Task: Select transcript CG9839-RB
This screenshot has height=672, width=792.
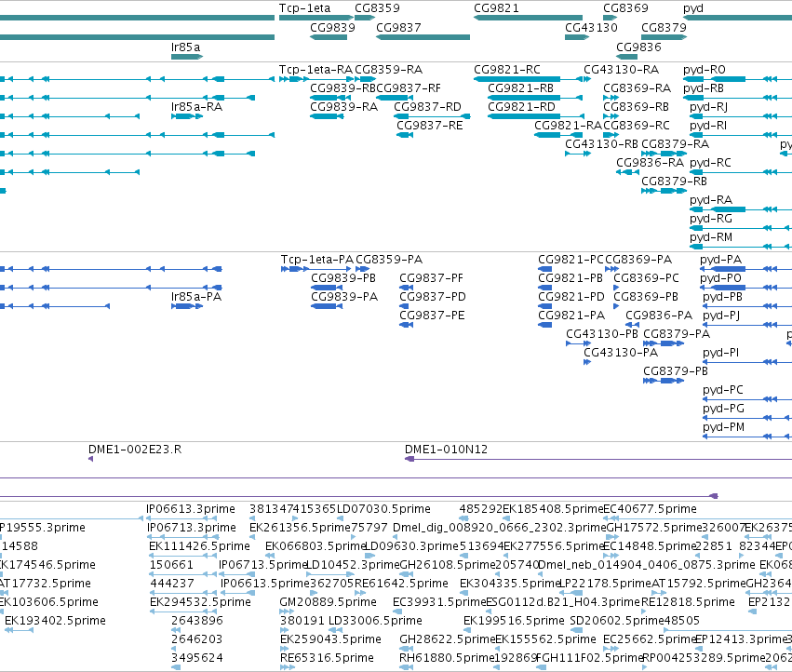Action: coord(342,87)
